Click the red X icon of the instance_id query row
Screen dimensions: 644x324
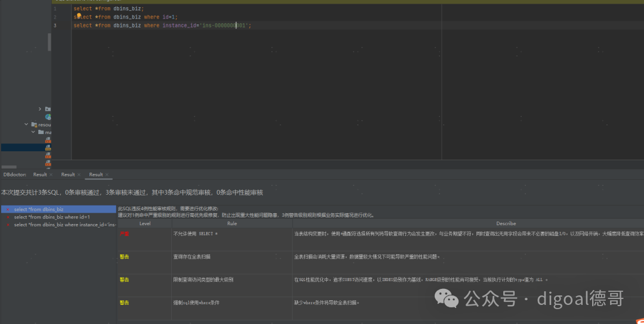click(x=8, y=225)
